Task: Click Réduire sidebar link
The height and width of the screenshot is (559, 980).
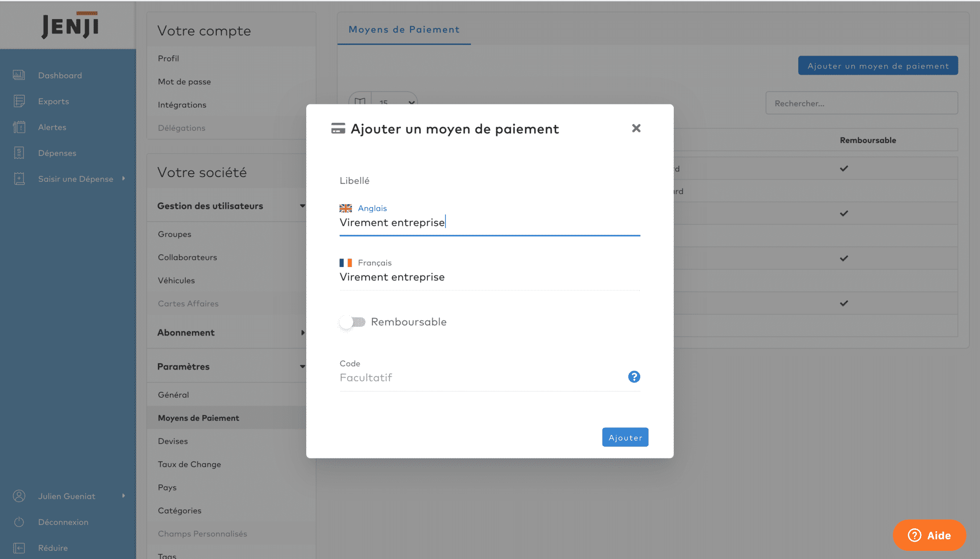Action: (x=53, y=548)
